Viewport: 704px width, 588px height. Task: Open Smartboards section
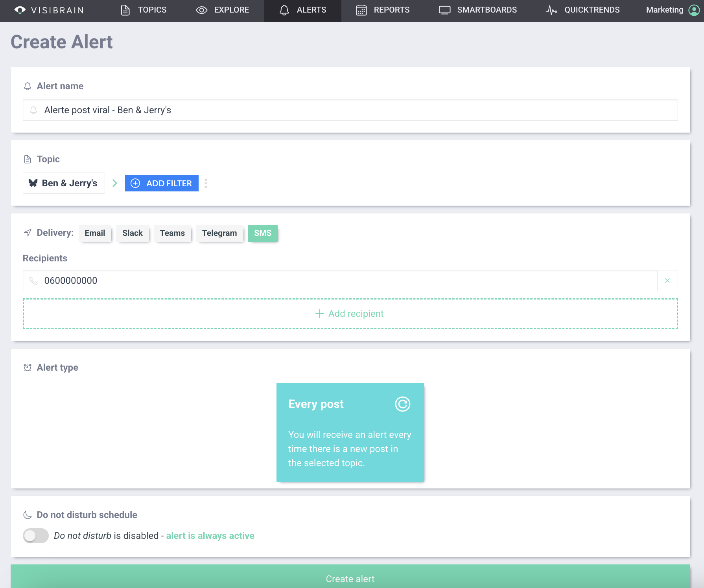(478, 10)
